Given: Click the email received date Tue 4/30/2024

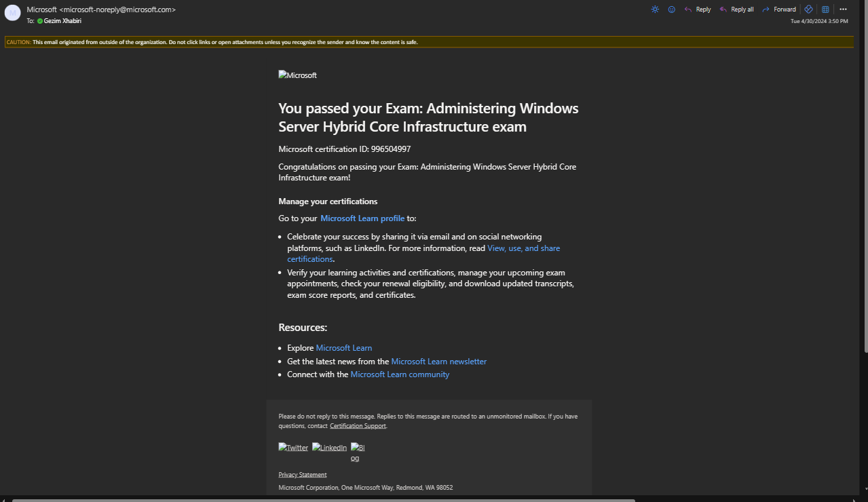Looking at the screenshot, I should 819,21.
